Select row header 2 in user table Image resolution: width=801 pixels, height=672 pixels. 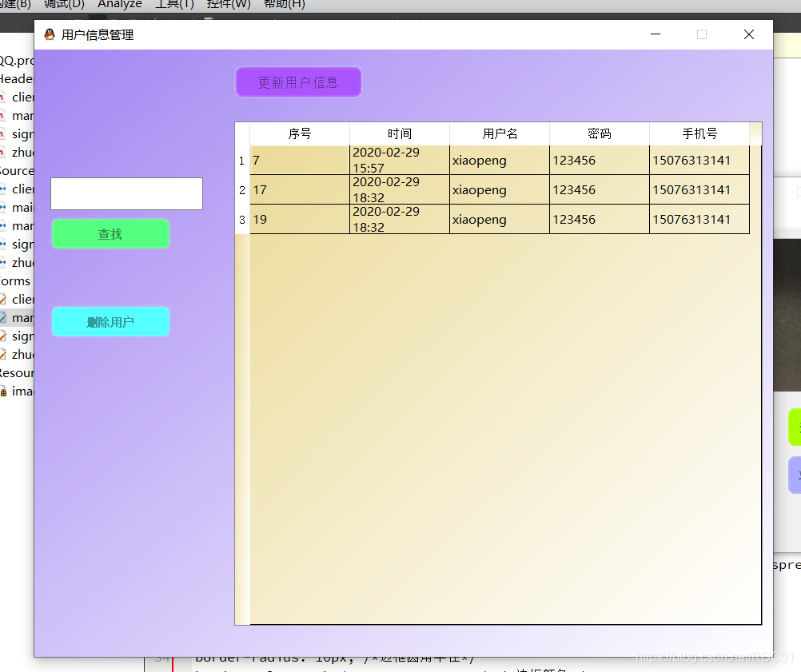click(x=242, y=190)
